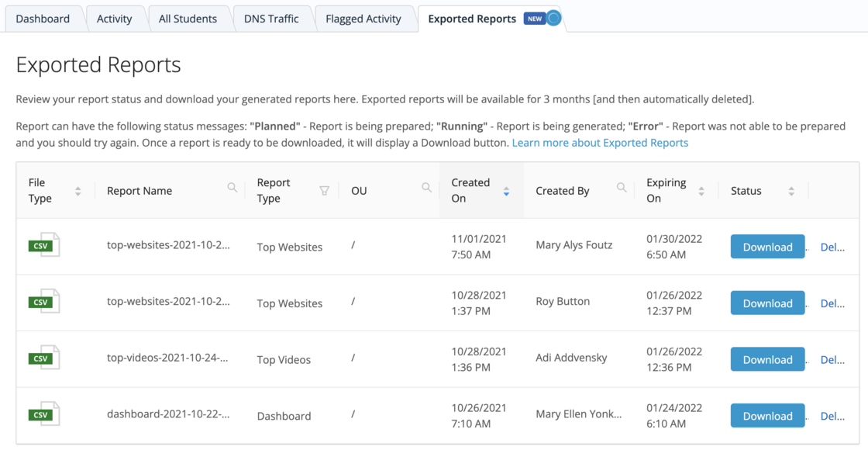
Task: Click CSV file icon for dashboard report
Action: 43,415
